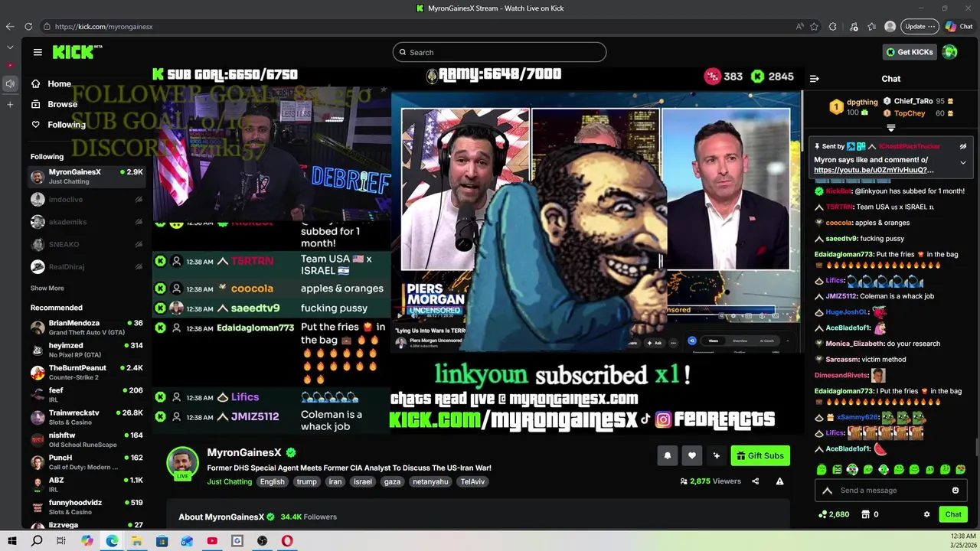This screenshot has width=980, height=551.
Task: Select the English tag
Action: click(x=272, y=481)
